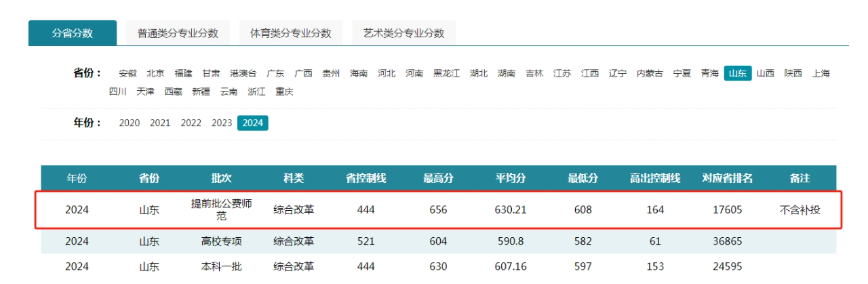This screenshot has width=868, height=284.
Task: Select province 新疆
Action: pyautogui.click(x=201, y=92)
